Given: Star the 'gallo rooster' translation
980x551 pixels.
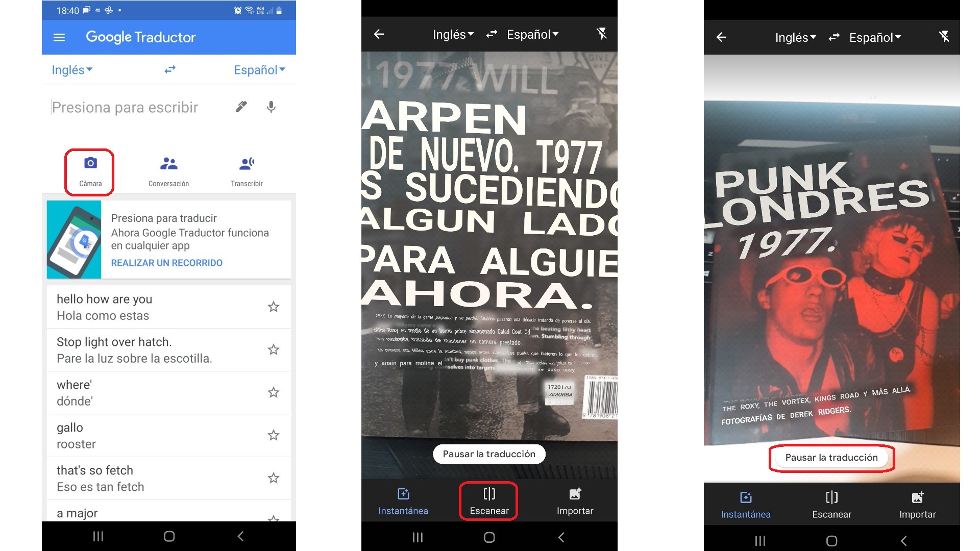Looking at the screenshot, I should click(x=274, y=435).
